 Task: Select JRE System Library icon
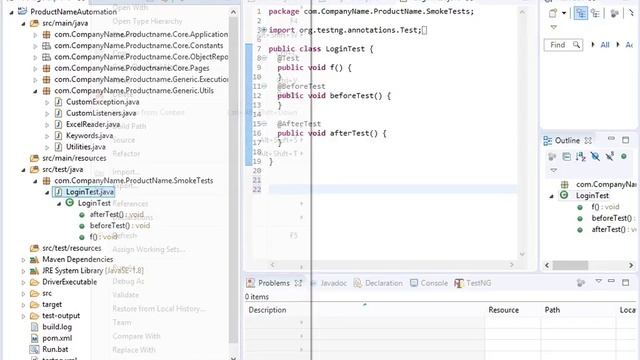click(34, 271)
